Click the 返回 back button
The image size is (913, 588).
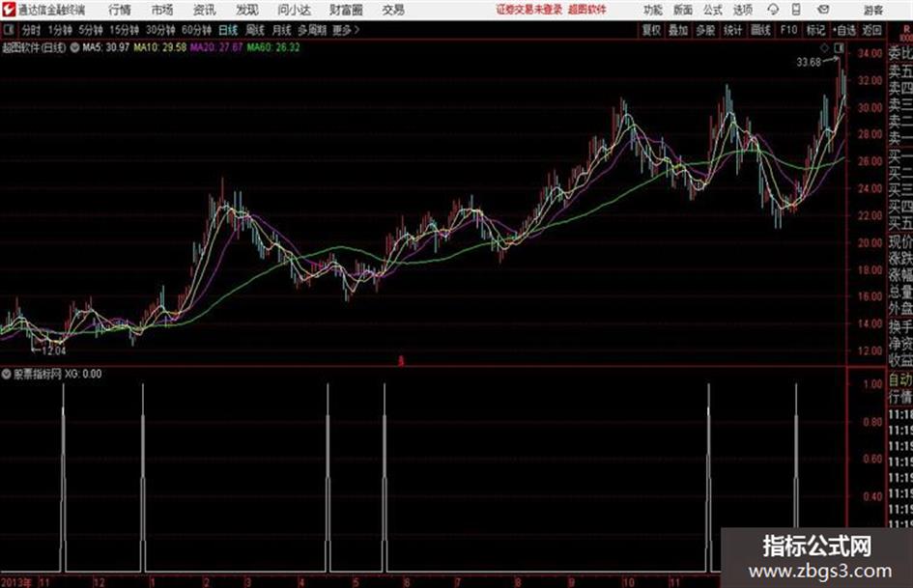[x=872, y=30]
